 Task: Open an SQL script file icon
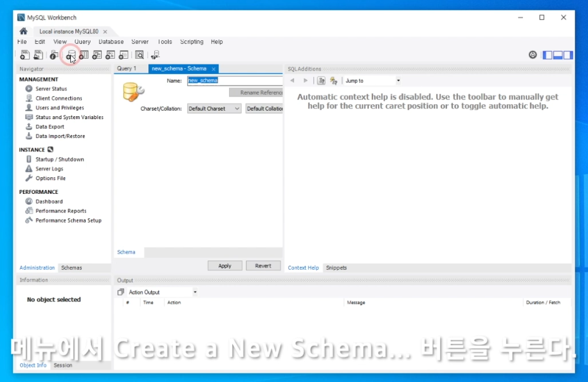[x=38, y=55]
